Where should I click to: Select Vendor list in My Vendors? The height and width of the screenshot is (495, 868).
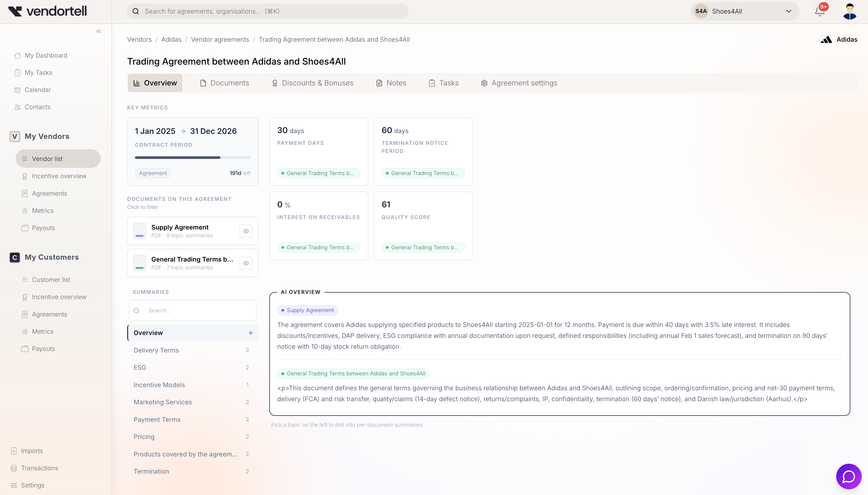(58, 159)
